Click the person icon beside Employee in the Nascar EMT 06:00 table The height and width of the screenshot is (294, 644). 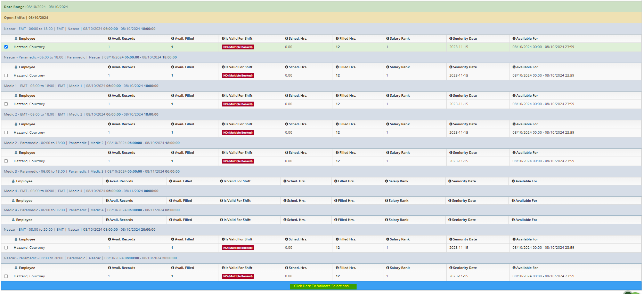[x=16, y=39]
